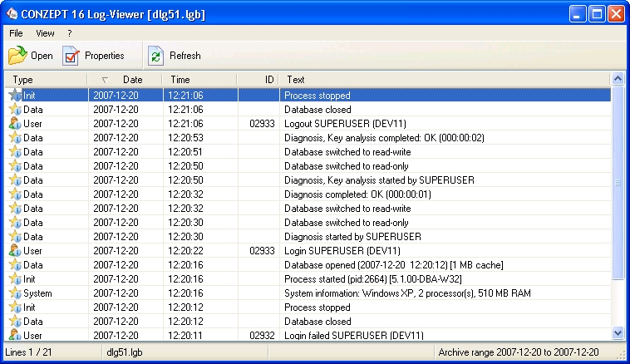This screenshot has width=630, height=364.
Task: Open the Properties checkmark icon
Action: click(x=71, y=56)
